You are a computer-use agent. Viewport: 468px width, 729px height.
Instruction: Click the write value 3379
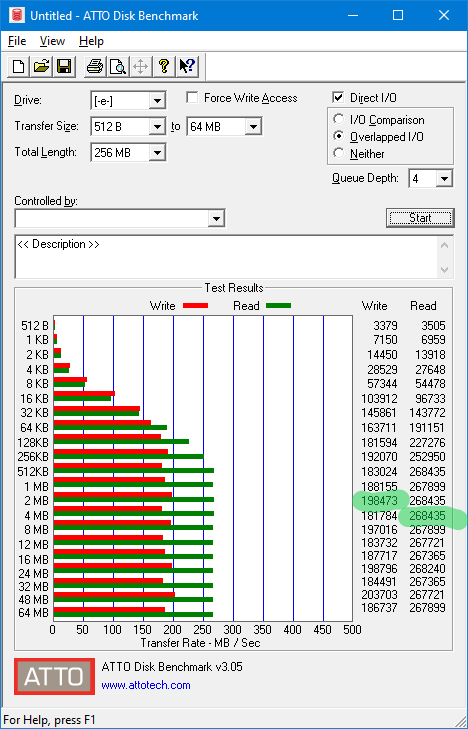point(386,326)
